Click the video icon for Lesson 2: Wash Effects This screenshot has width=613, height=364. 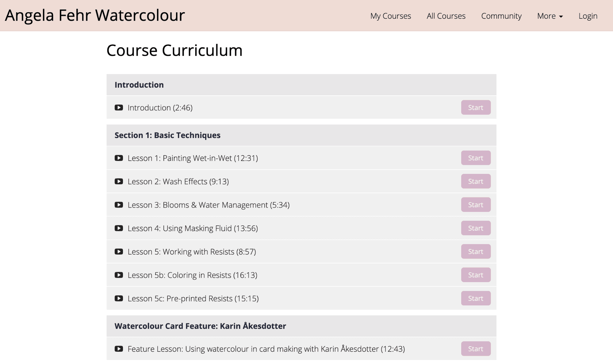point(119,182)
